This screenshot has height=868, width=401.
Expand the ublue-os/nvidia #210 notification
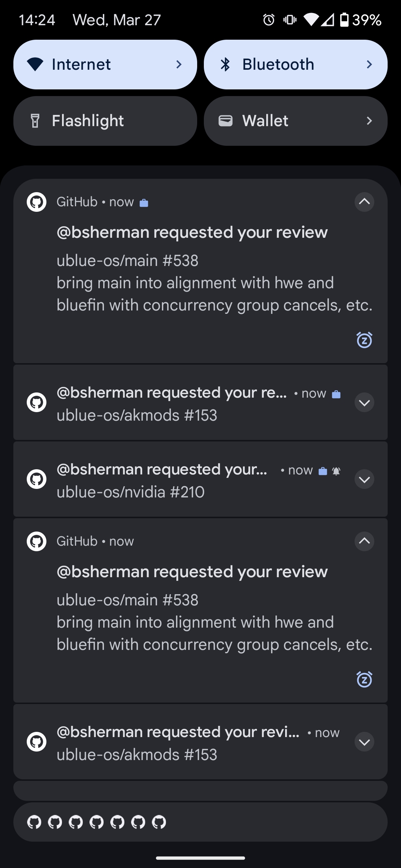(x=364, y=479)
